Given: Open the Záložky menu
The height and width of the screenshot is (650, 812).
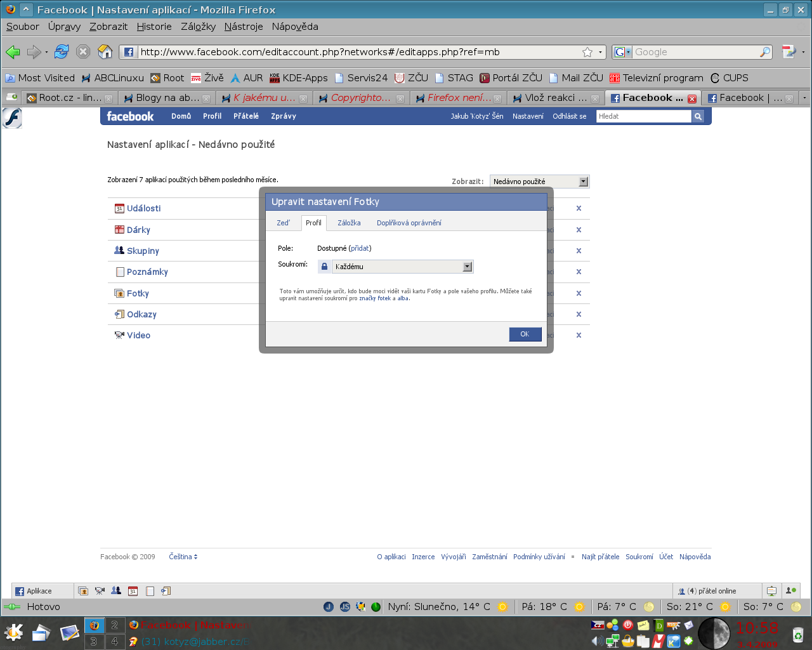Looking at the screenshot, I should 198,27.
